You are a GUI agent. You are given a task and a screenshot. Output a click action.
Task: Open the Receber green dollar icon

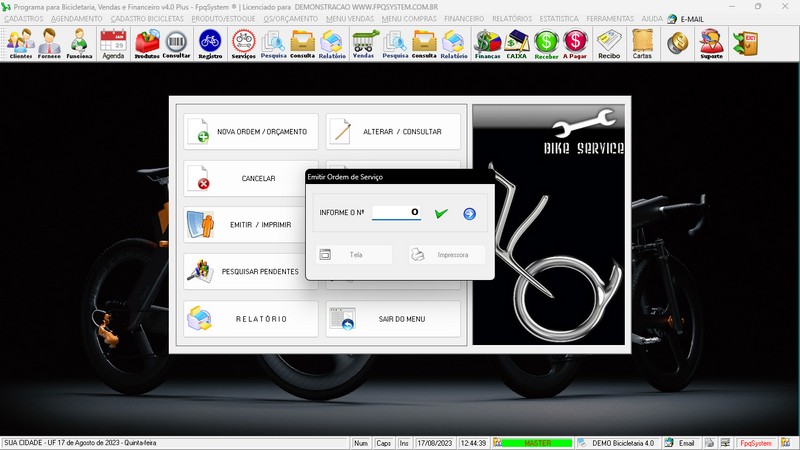546,44
